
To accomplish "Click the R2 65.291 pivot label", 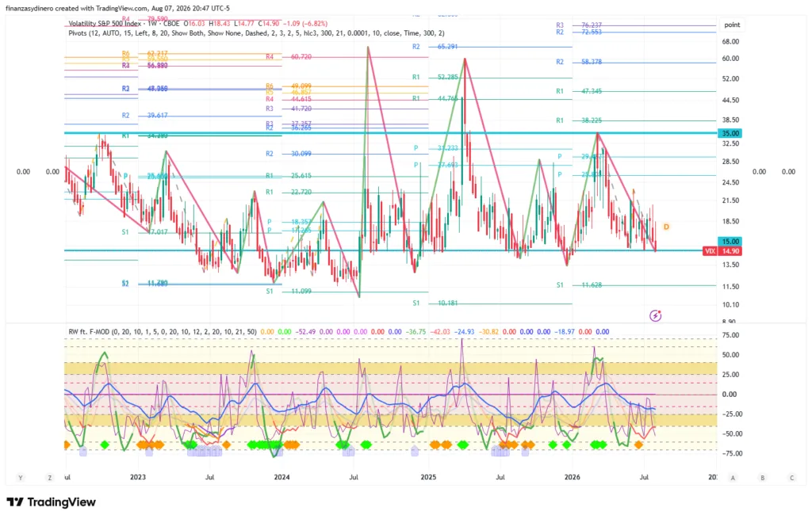I will coord(435,47).
